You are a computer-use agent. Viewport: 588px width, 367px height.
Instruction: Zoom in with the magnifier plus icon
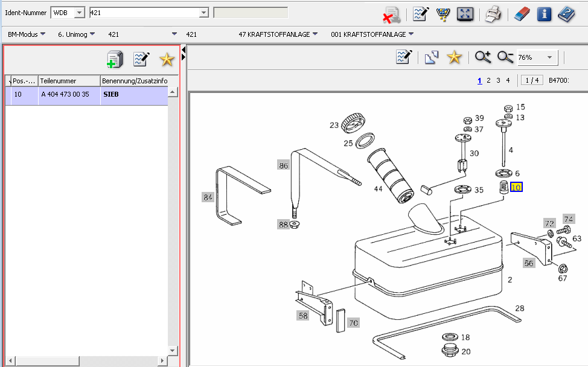point(483,57)
